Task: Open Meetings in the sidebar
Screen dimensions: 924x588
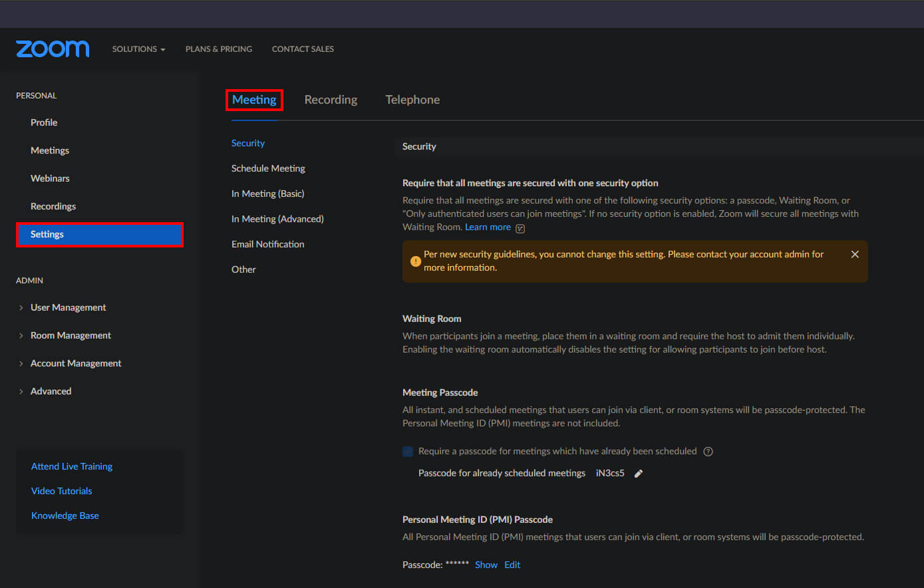Action: 50,150
